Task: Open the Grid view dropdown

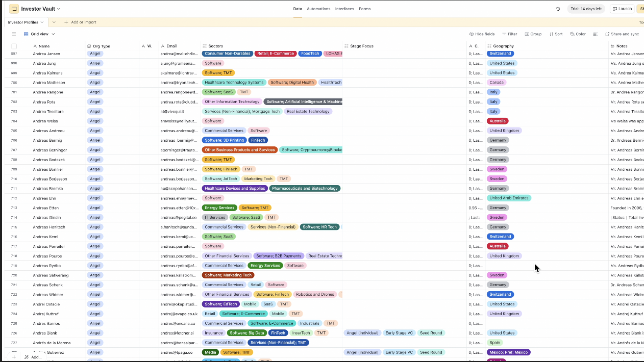Action: [39, 34]
